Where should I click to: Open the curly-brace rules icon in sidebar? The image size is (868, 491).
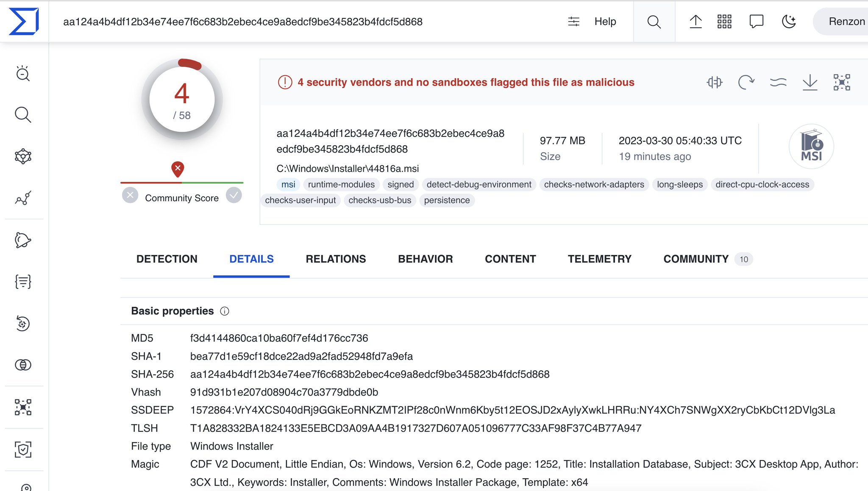pos(23,282)
